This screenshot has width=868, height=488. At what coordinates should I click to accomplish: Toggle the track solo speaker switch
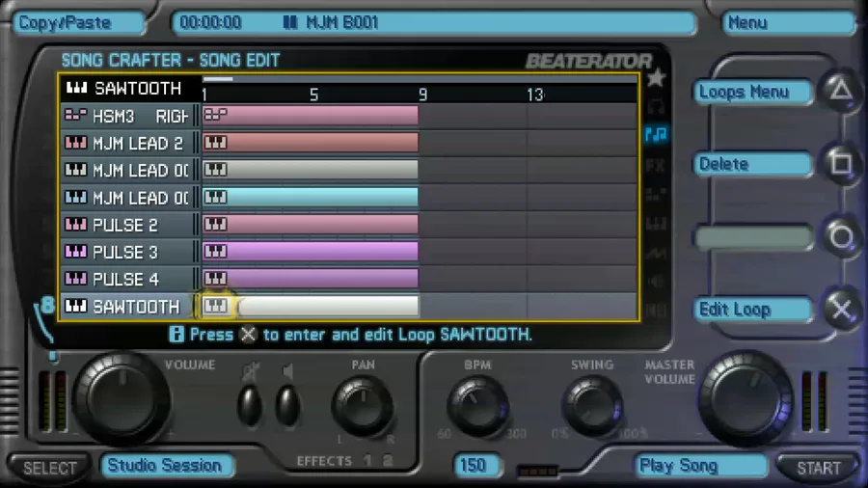coord(287,406)
